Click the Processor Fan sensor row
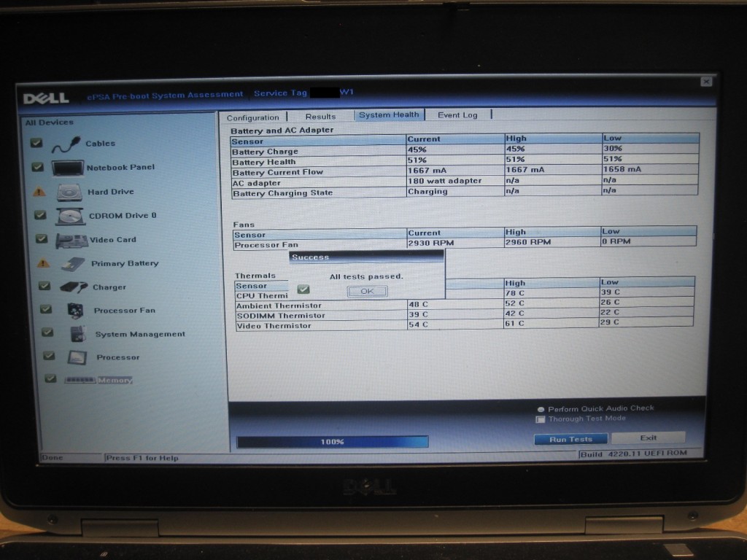 [x=465, y=243]
